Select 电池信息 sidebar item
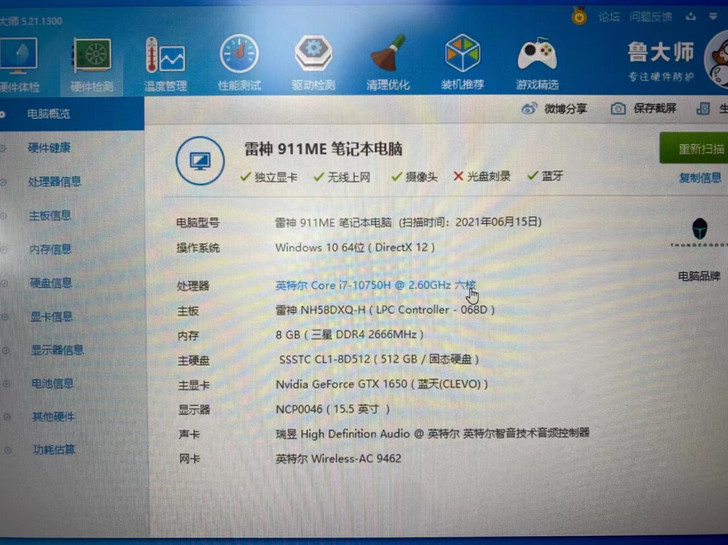 point(52,383)
